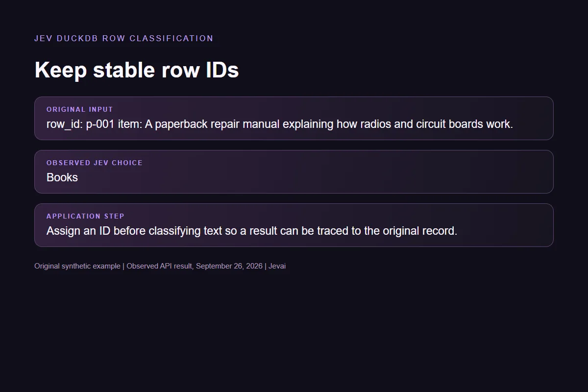
Task: Click the 'ORIGINAL INPUT' card label
Action: pos(80,109)
